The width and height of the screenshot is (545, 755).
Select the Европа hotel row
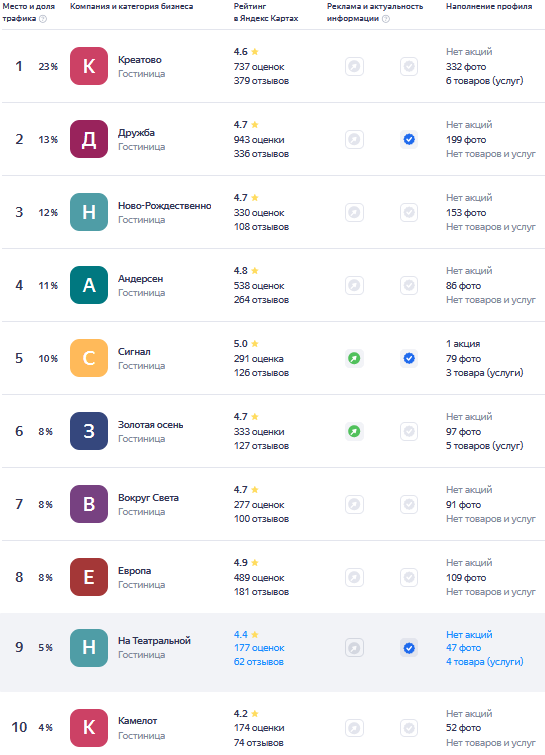coord(273,577)
